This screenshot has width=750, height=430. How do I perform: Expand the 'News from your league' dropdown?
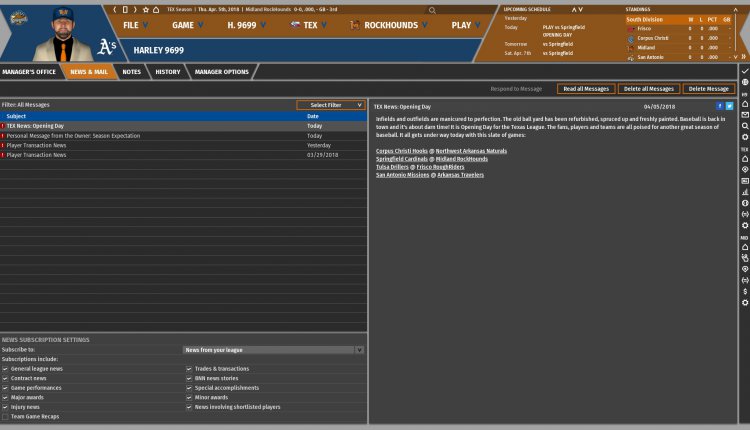[274, 350]
